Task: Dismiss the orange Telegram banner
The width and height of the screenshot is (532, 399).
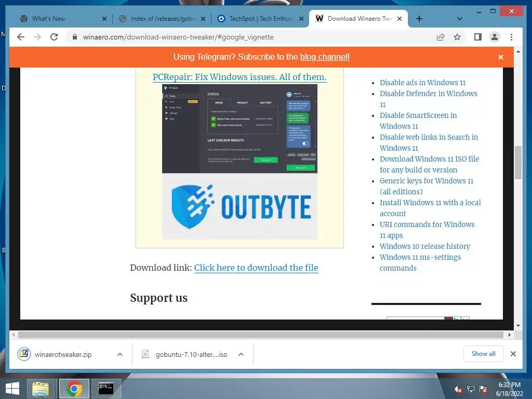Action: click(500, 57)
